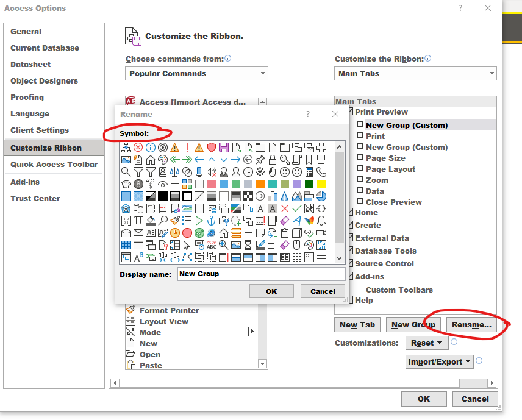
Task: Toggle the Database Tools checkbox
Action: [351, 251]
